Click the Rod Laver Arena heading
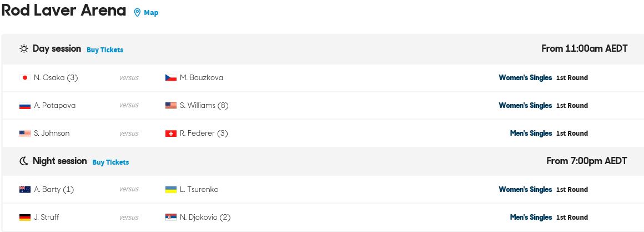This screenshot has height=232, width=644. click(64, 10)
